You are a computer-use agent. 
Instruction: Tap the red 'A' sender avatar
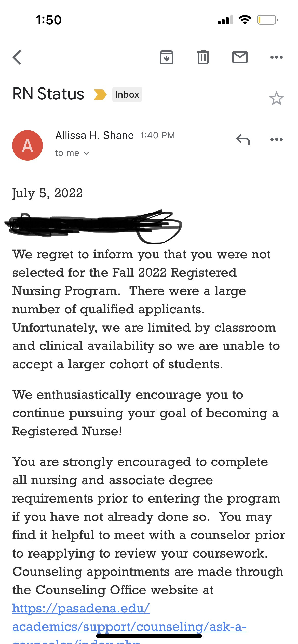pyautogui.click(x=28, y=145)
